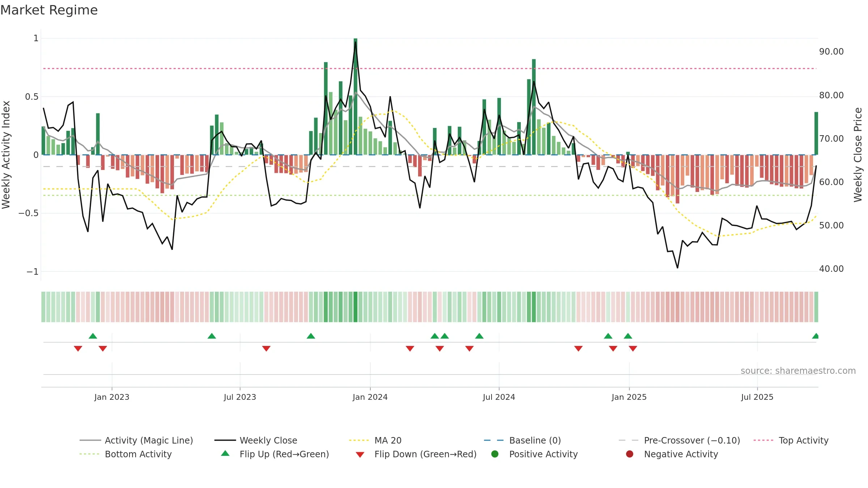868x488 pixels.
Task: Click the Jan 2025 axis label
Action: 629,397
